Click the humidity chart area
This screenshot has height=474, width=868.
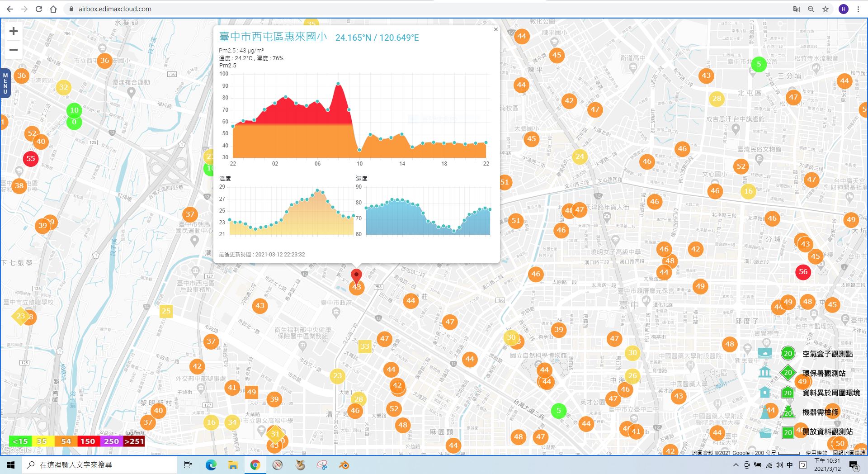coord(428,211)
